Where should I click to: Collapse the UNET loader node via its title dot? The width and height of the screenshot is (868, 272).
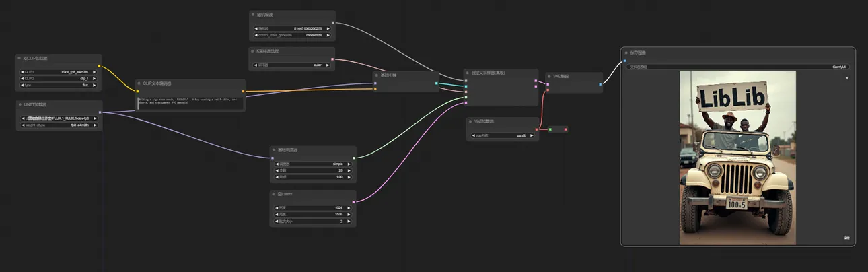pyautogui.click(x=20, y=105)
